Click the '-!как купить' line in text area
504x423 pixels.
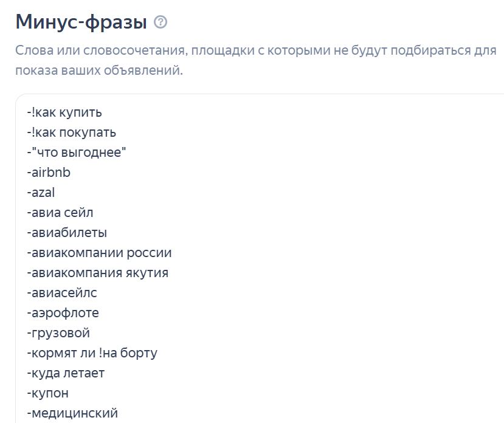pyautogui.click(x=64, y=112)
